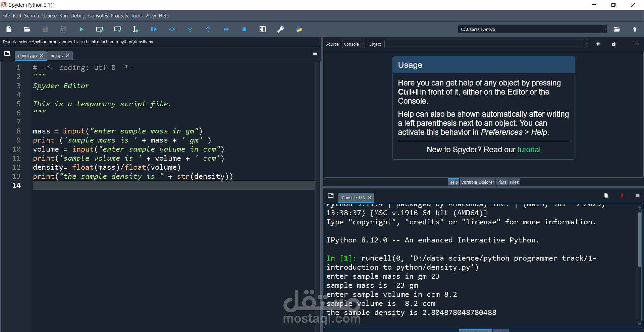This screenshot has height=332, width=644.
Task: Browse for a working directory folder icon
Action: click(617, 30)
